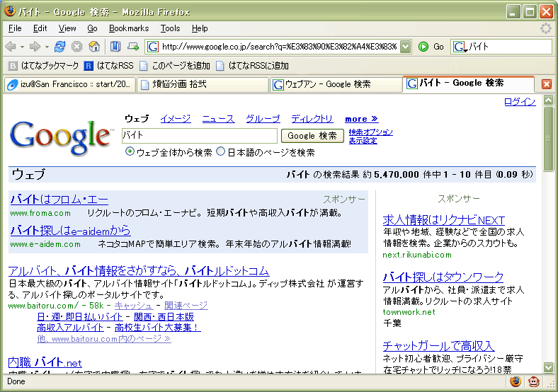
Task: Click the Google logo
Action: click(x=60, y=137)
